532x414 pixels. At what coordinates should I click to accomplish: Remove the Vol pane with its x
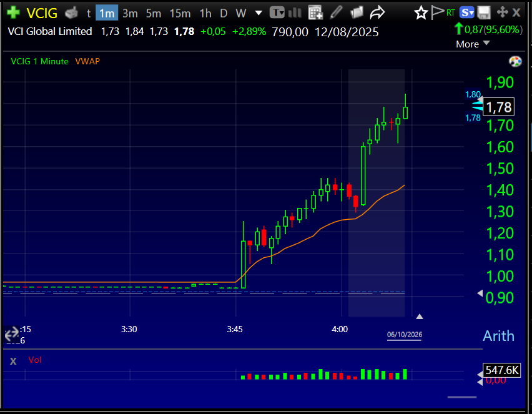pyautogui.click(x=13, y=361)
